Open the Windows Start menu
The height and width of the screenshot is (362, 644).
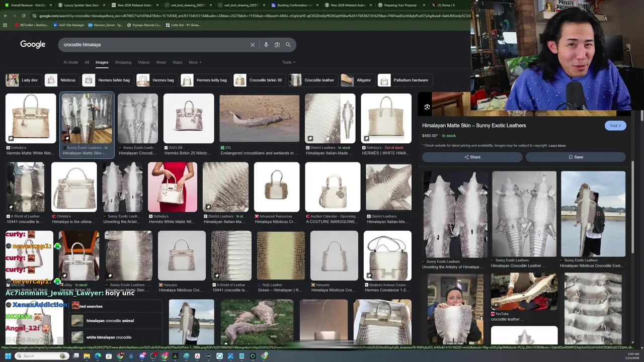pos(8,356)
